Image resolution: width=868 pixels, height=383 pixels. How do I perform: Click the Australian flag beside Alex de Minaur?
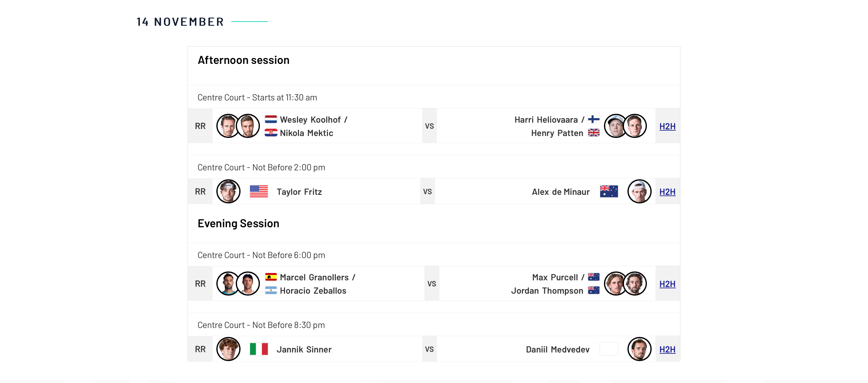point(609,191)
